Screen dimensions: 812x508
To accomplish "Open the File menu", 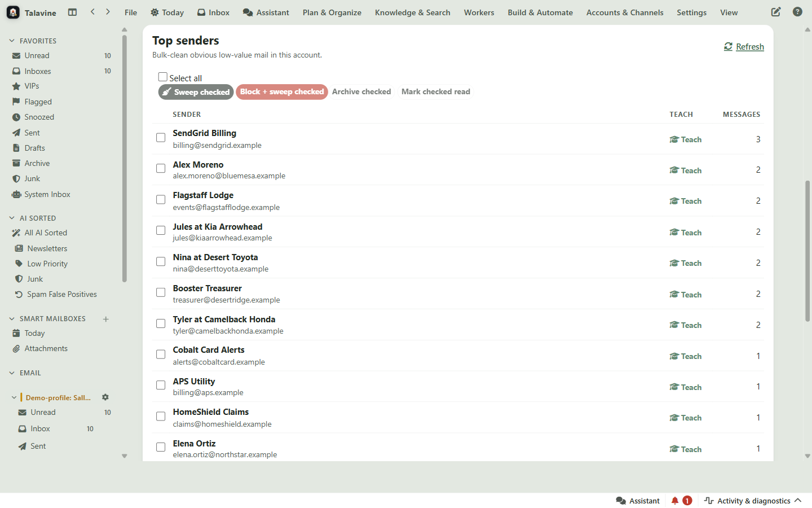I will click(x=131, y=12).
